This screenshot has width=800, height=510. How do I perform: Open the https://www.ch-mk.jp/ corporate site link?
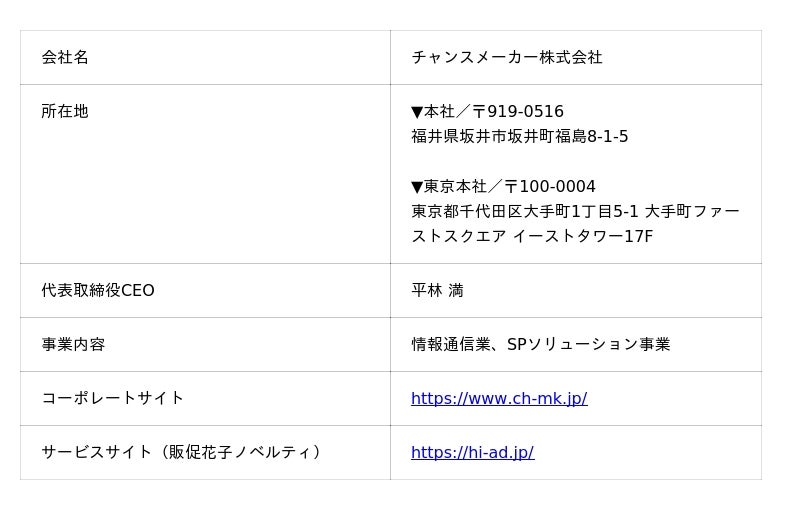(x=499, y=398)
